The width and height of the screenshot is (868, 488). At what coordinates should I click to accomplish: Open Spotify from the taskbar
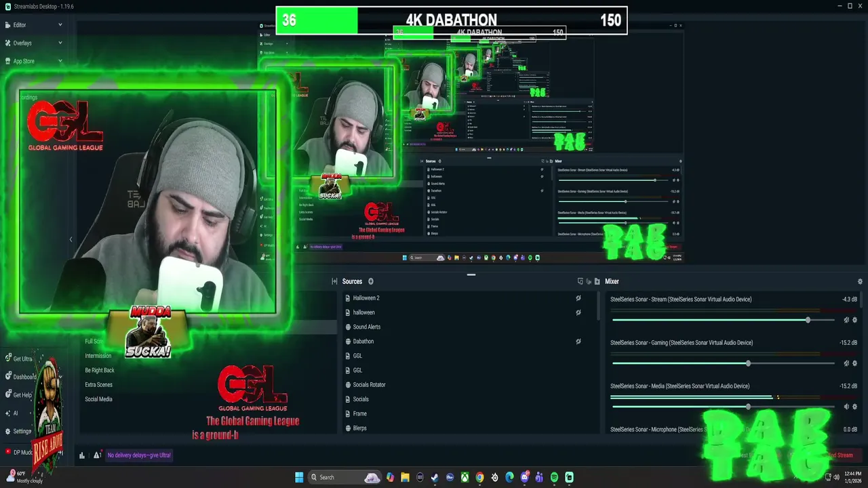pyautogui.click(x=554, y=477)
